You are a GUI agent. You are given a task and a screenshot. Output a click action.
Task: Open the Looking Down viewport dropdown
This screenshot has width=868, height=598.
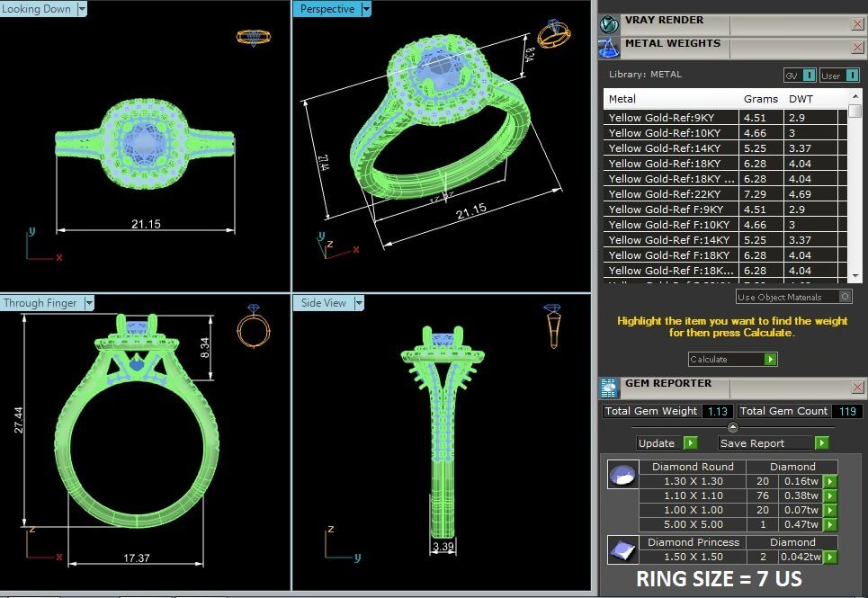click(x=82, y=8)
